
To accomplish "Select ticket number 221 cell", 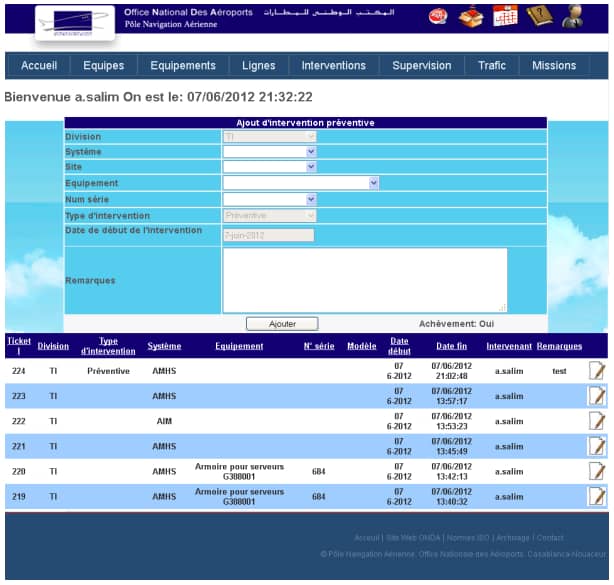I will (x=19, y=446).
